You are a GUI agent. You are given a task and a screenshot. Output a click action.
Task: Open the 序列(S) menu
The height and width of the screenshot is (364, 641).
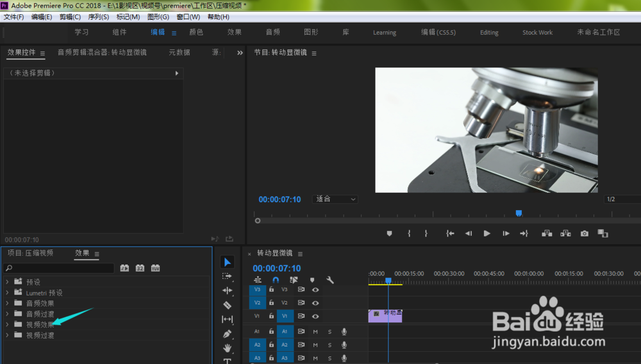98,17
